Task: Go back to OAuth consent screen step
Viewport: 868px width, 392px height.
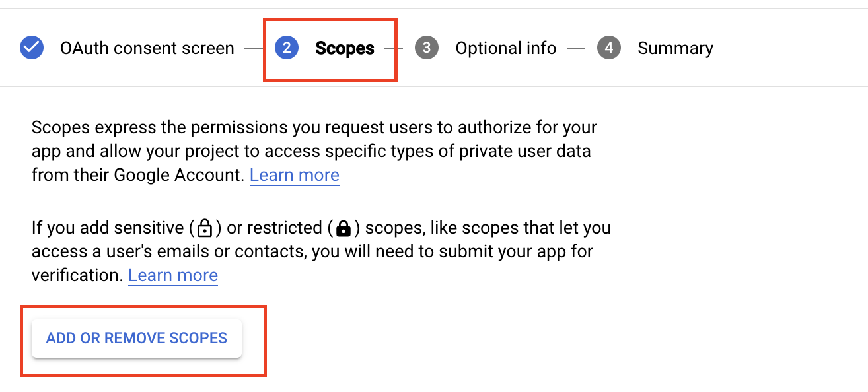Action: tap(147, 48)
